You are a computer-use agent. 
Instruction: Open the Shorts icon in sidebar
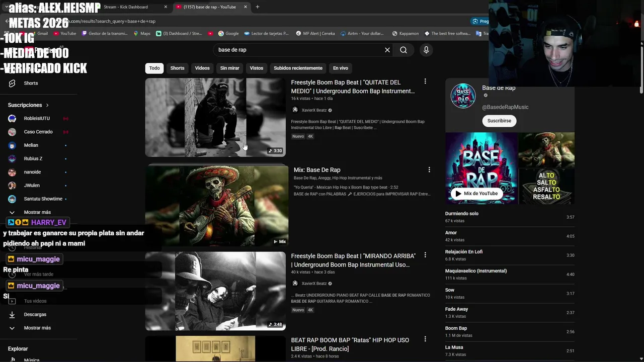click(12, 83)
